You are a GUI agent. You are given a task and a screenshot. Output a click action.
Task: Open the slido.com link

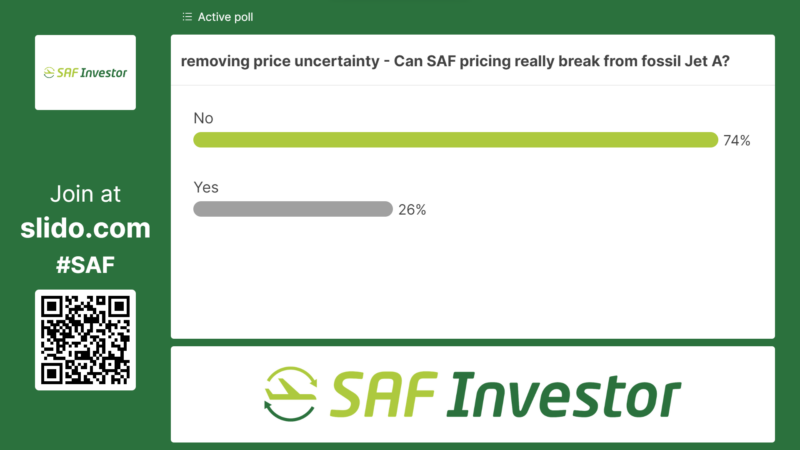(85, 228)
